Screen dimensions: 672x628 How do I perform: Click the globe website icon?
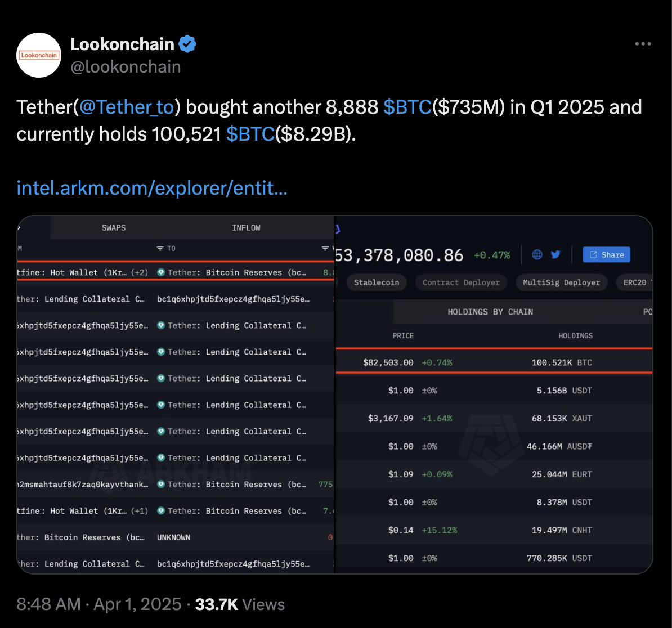537,254
